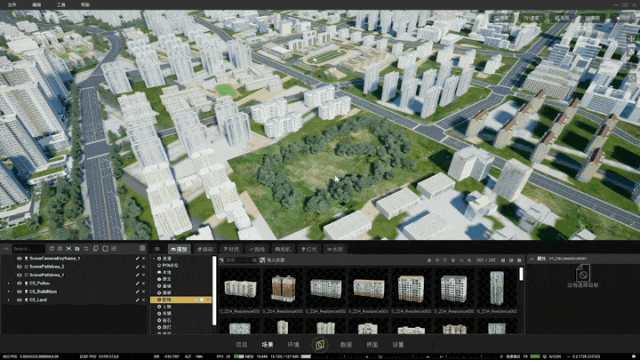640x360 pixels.
Task: Switch asset browser to rightmost view mode icon
Action: (x=519, y=260)
